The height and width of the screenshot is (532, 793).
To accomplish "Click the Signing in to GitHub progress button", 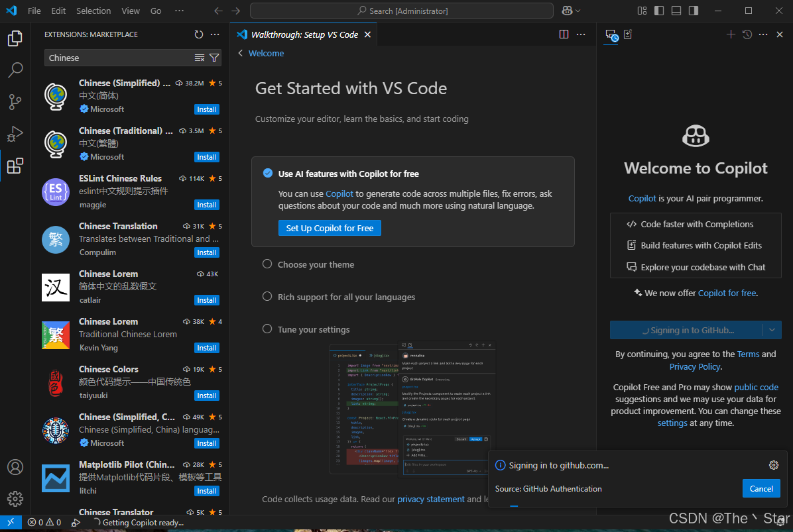I will pyautogui.click(x=686, y=330).
